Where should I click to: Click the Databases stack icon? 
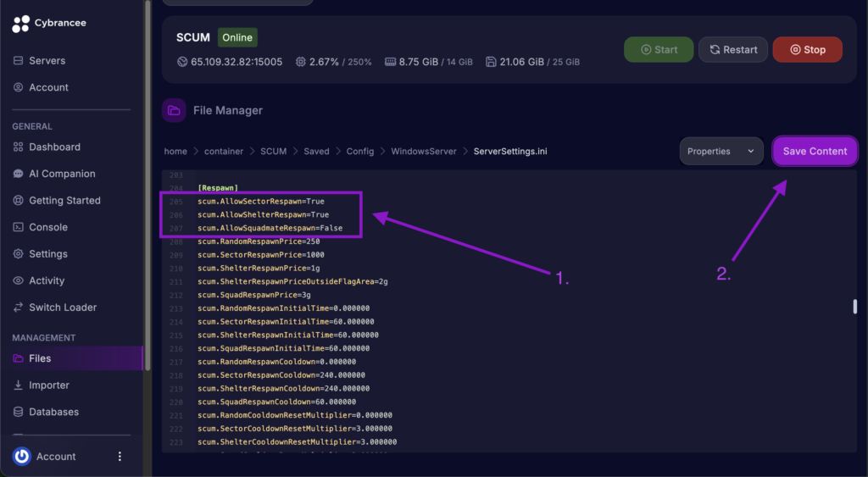pyautogui.click(x=19, y=412)
